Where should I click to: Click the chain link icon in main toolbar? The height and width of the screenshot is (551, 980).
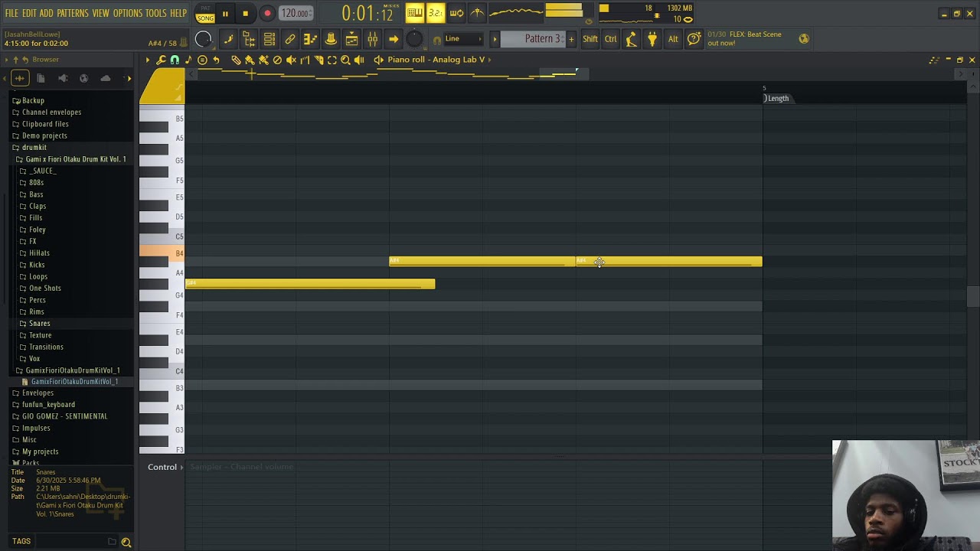click(x=290, y=39)
